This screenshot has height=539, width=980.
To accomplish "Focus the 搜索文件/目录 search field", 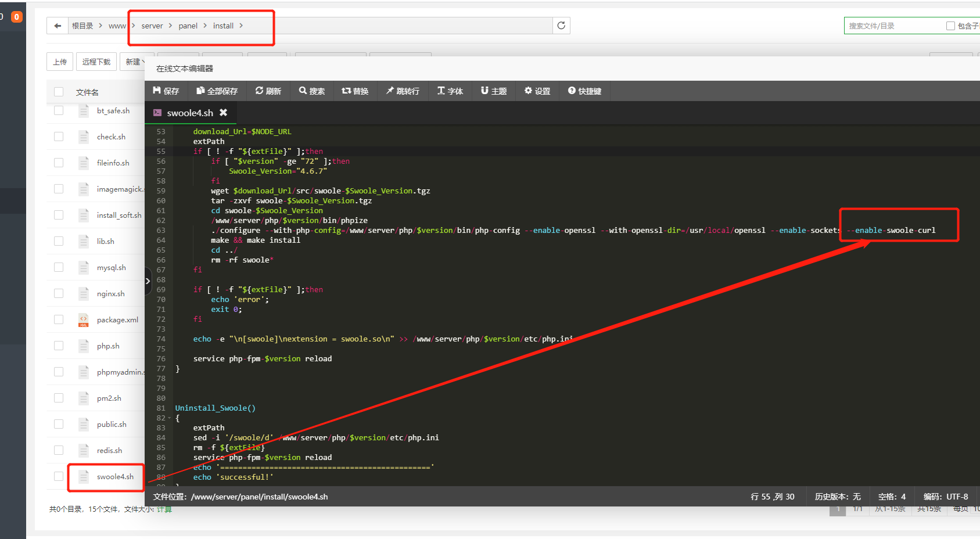I will [895, 26].
